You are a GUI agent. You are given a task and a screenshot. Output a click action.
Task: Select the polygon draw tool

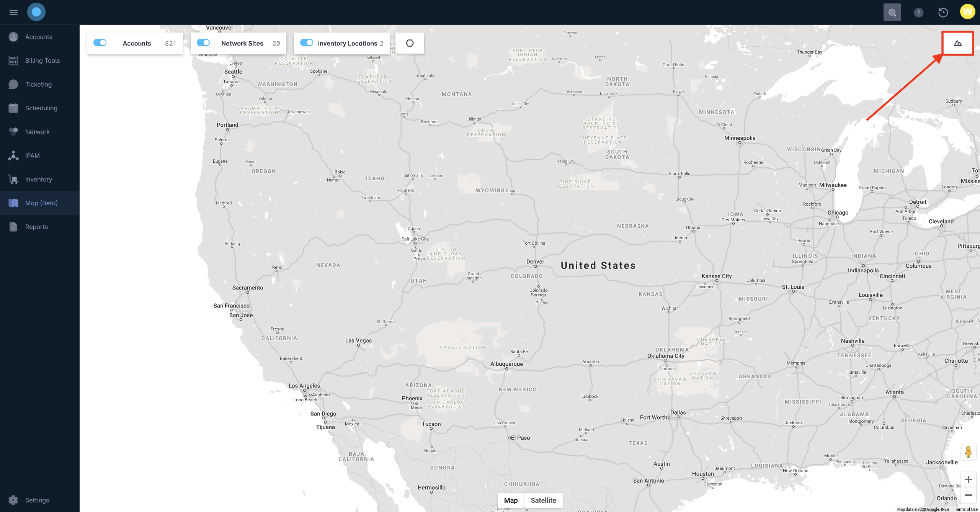click(410, 43)
